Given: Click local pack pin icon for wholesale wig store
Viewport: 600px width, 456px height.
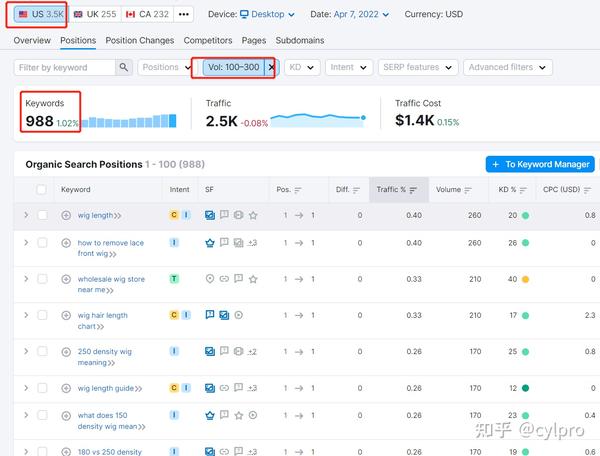Looking at the screenshot, I should (x=210, y=278).
